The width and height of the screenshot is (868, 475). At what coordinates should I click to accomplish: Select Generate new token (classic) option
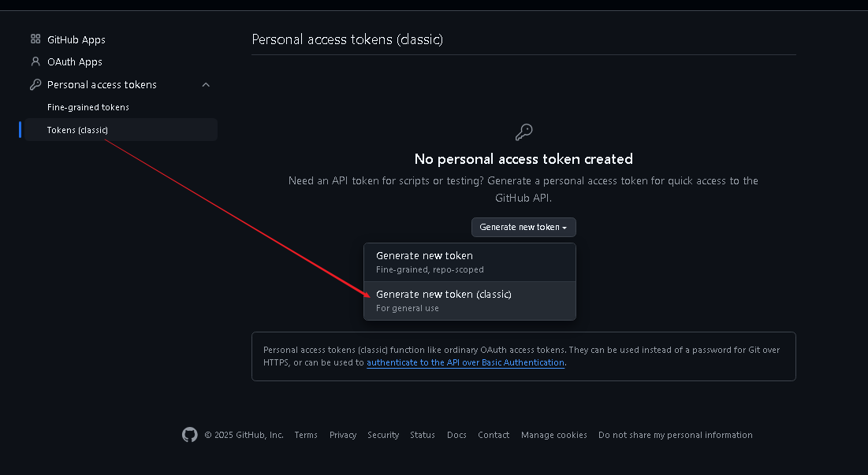pos(469,301)
